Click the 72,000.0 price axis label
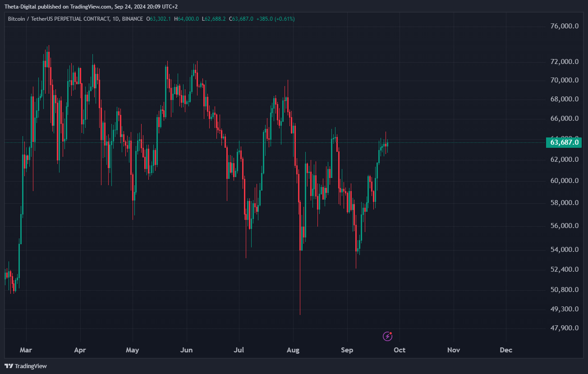Image resolution: width=588 pixels, height=374 pixels. tap(564, 61)
